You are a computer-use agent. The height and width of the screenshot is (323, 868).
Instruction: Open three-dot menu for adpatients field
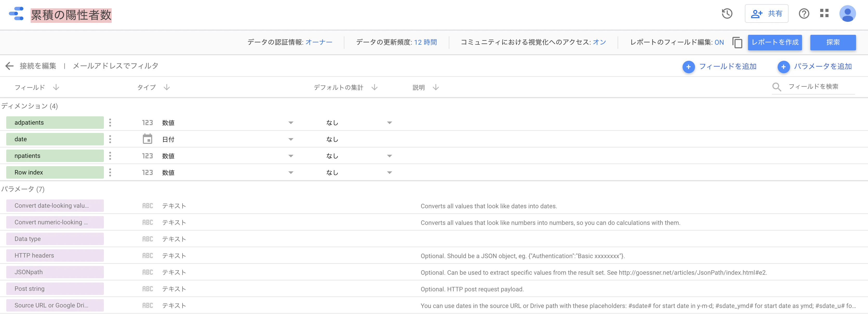pos(110,123)
